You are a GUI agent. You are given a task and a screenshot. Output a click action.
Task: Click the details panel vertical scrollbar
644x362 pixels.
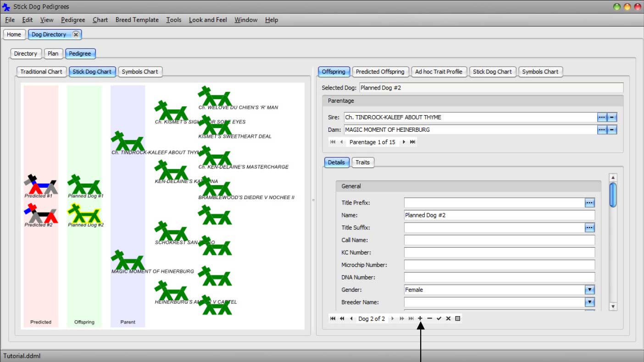click(613, 195)
